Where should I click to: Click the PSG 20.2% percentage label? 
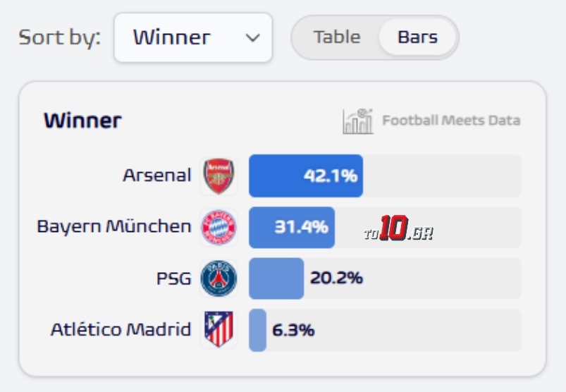336,278
